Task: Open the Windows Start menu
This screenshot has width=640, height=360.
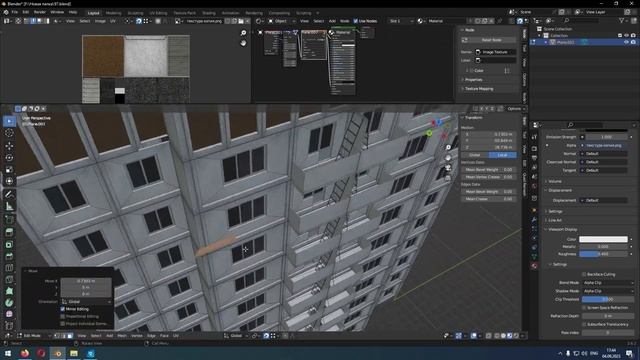Action: coord(8,353)
